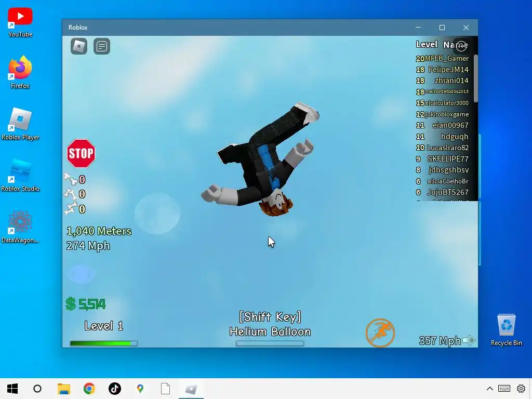Screen dimensions: 532x399
Task: Open Google Maps taskbar icon
Action: pos(140,389)
